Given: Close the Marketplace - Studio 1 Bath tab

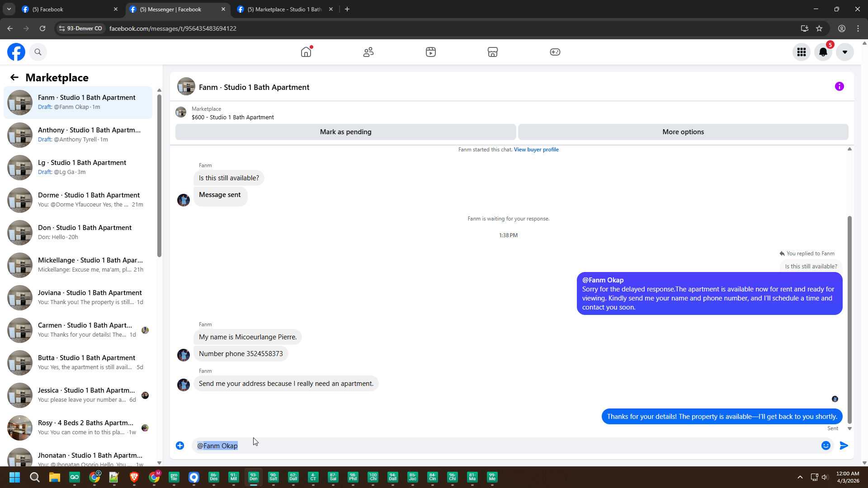Looking at the screenshot, I should coord(331,9).
